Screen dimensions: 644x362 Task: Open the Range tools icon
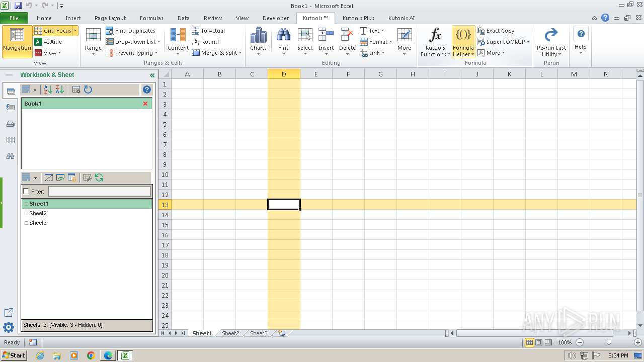[93, 40]
